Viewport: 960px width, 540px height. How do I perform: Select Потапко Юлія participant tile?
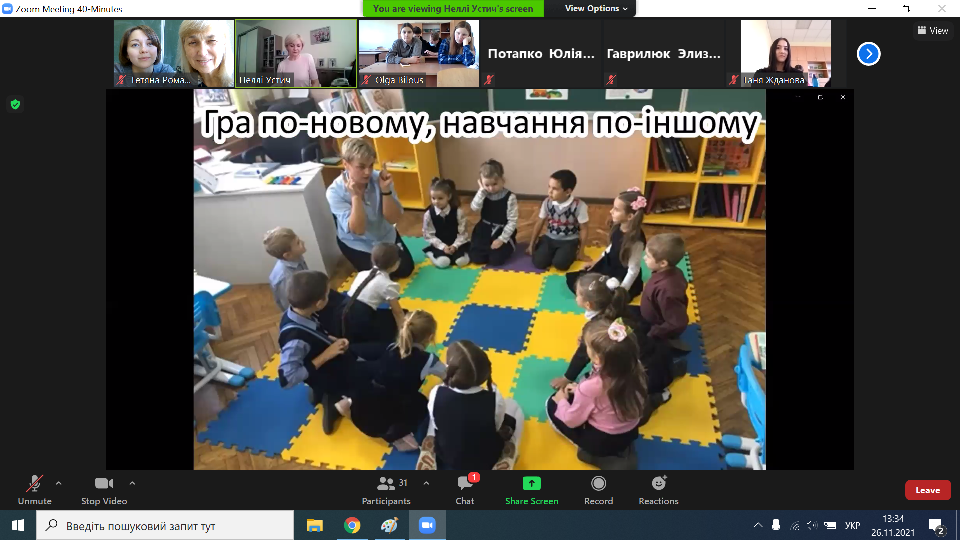(x=541, y=53)
